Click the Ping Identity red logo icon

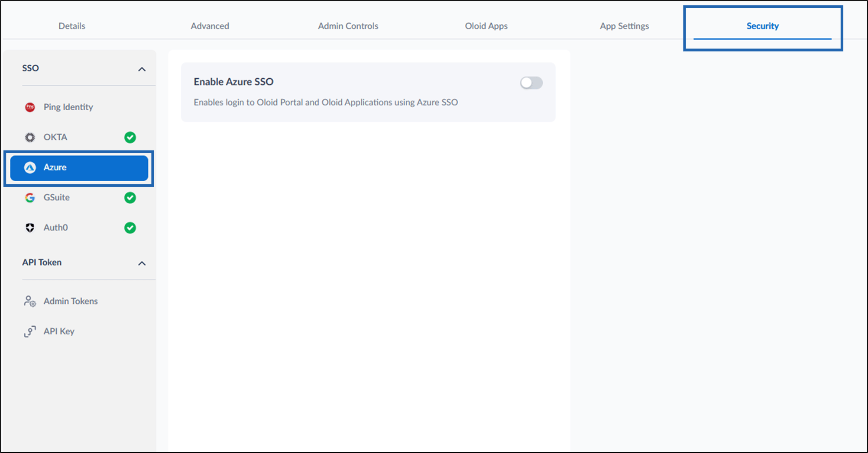[30, 107]
